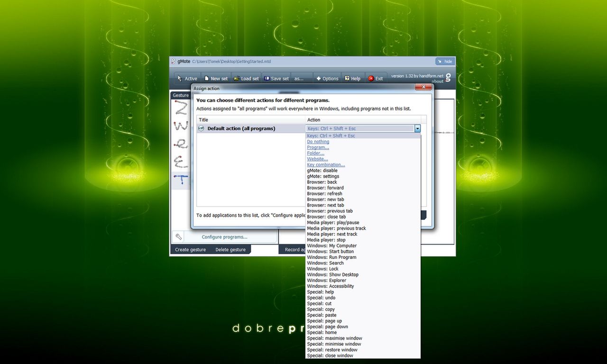Viewport: 607px width, 364px height.
Task: Choose 'Program...' from the action list
Action: pyautogui.click(x=363, y=147)
